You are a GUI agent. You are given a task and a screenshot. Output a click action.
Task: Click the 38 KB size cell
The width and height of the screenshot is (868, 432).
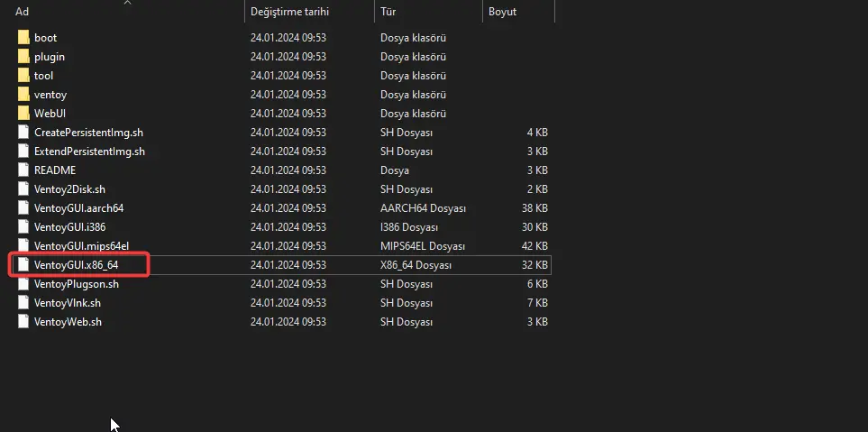click(535, 208)
